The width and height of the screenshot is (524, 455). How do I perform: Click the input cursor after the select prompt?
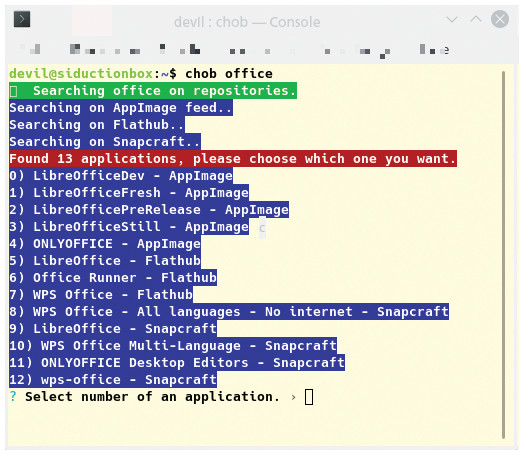tap(309, 397)
